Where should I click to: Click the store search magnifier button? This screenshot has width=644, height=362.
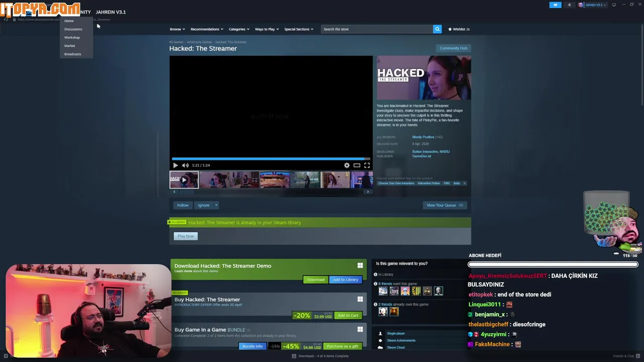coord(437,29)
